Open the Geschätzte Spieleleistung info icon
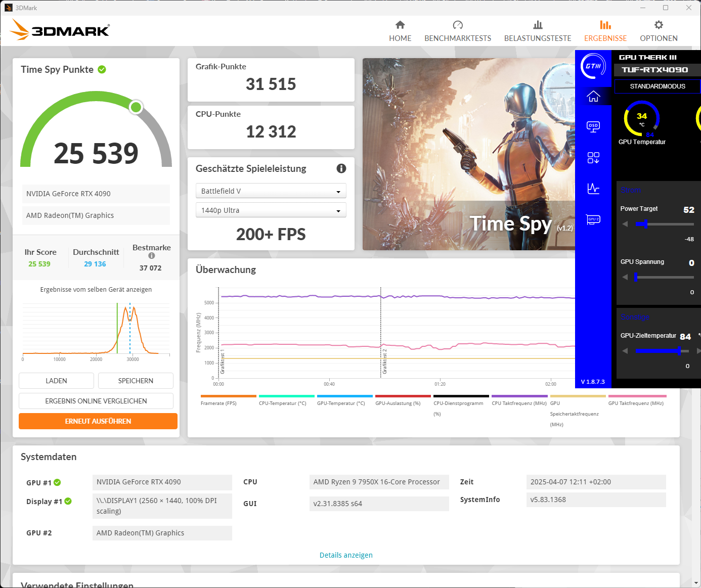Screen dimensions: 701x588 [341, 168]
